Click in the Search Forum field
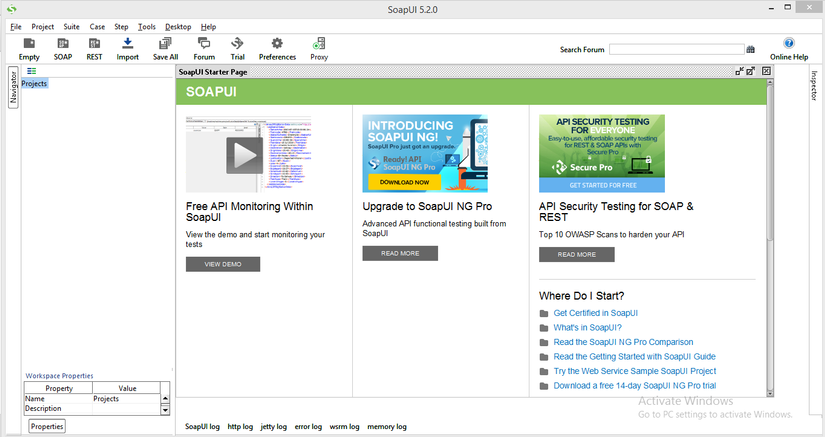Viewport: 825px width, 437px height. [677, 49]
